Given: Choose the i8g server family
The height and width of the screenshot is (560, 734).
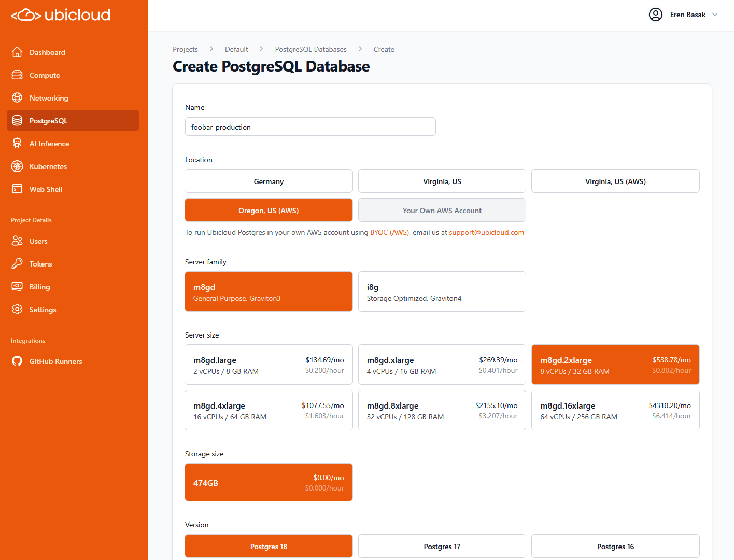Looking at the screenshot, I should click(x=442, y=291).
